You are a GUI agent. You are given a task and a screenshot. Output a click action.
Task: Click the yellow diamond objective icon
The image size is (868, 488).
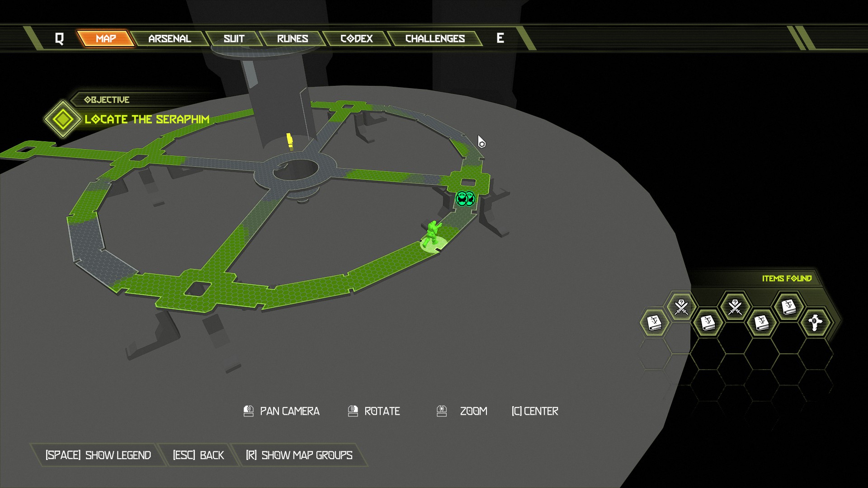[62, 119]
